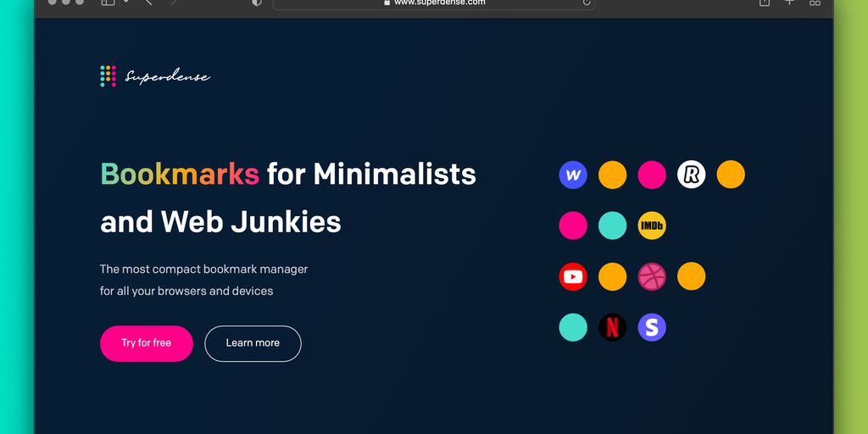Click the www.superdense.com address bar
The width and height of the screenshot is (868, 434).
coord(434,3)
